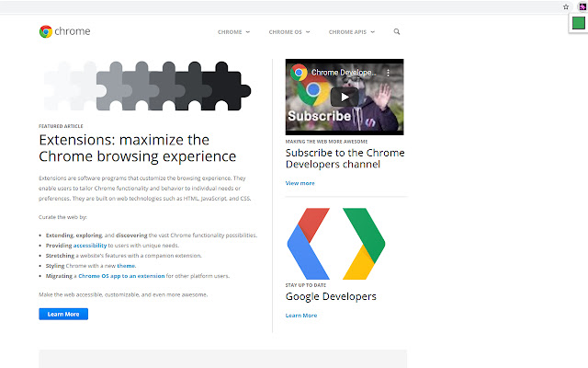Follow the View more link
Screen dimensions: 588x368
300,183
